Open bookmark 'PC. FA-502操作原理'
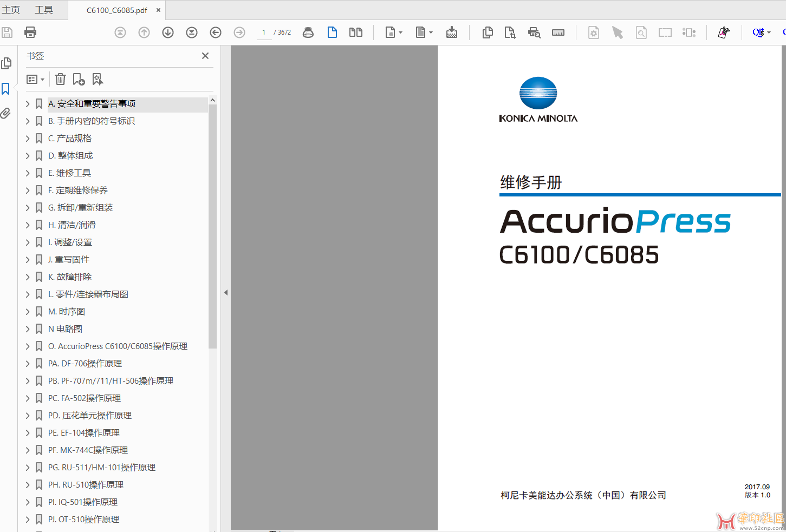The image size is (786, 532). (x=85, y=398)
